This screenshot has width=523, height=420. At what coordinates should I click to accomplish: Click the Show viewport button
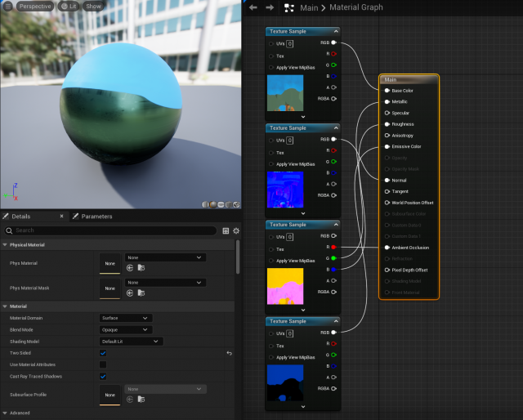pyautogui.click(x=93, y=6)
